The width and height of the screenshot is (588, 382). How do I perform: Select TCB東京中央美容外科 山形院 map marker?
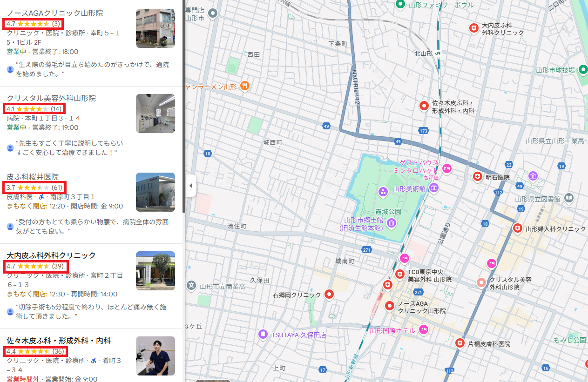tap(399, 275)
